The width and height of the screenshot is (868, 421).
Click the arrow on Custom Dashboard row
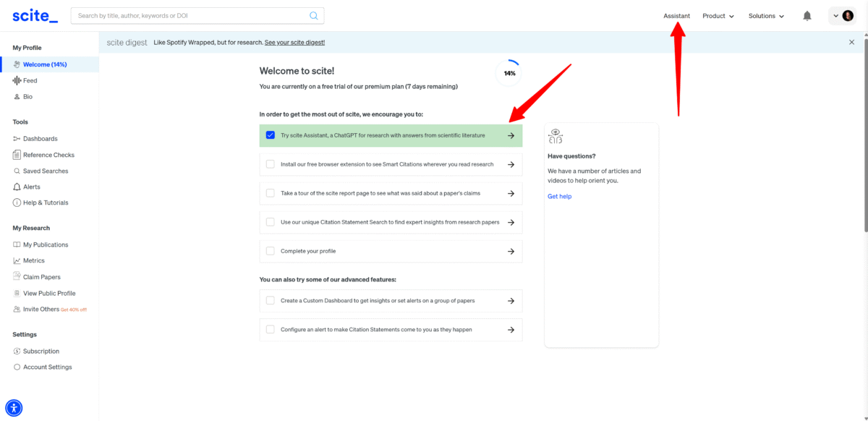511,300
